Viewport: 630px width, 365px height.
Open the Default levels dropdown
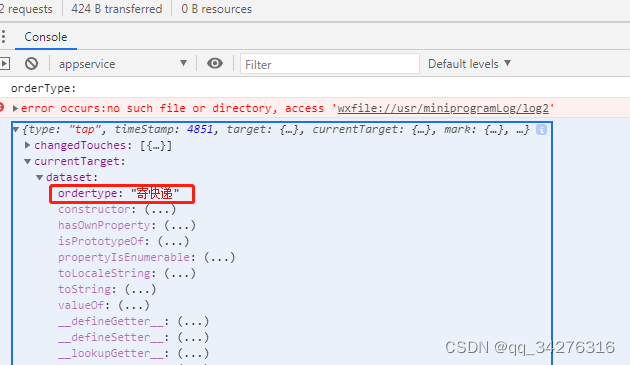[x=469, y=64]
